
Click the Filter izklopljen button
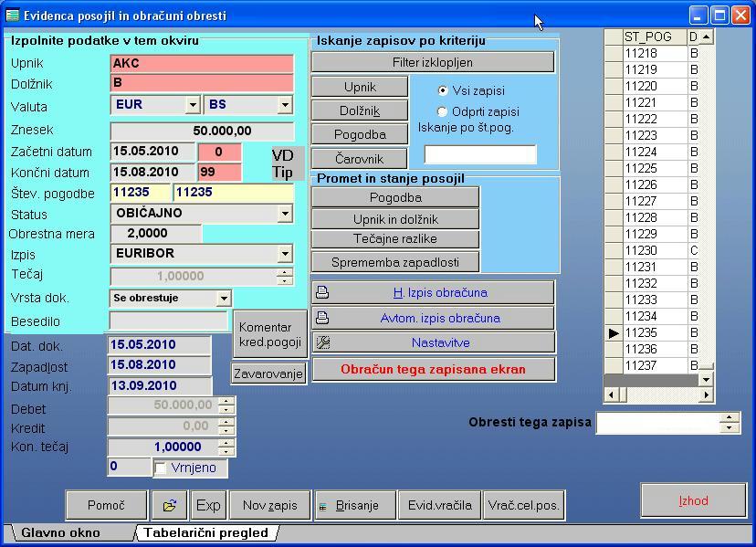(433, 62)
